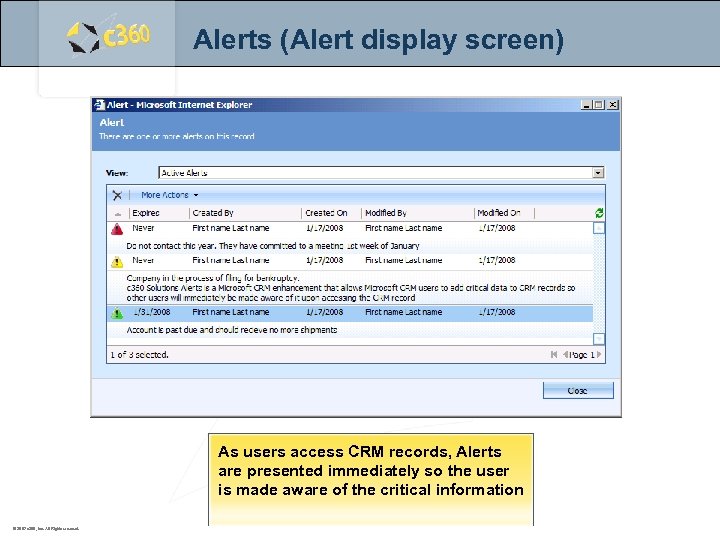Click the Close button
The image size is (720, 540).
(578, 391)
